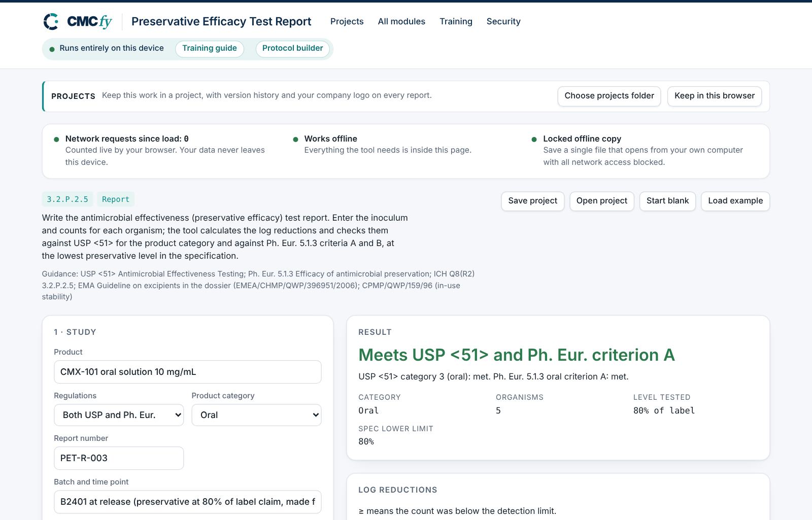Click the Report tag
This screenshot has width=812, height=520.
coord(116,199)
